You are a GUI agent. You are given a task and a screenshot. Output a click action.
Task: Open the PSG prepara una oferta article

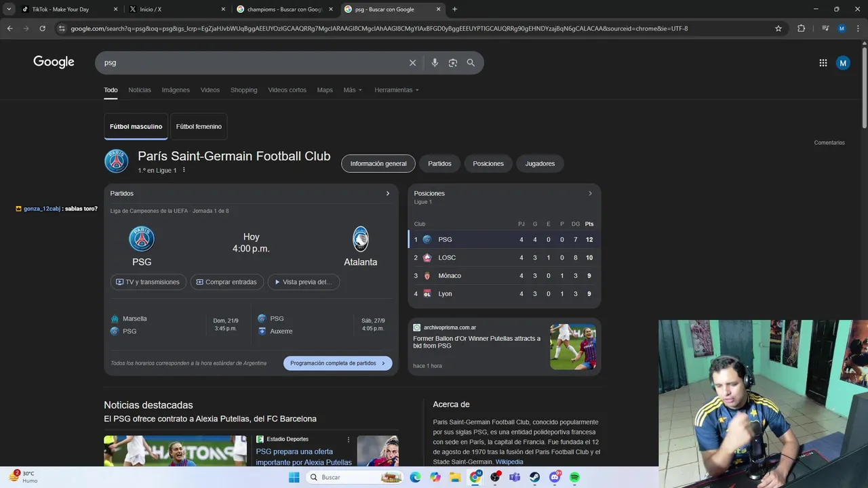[x=304, y=457]
